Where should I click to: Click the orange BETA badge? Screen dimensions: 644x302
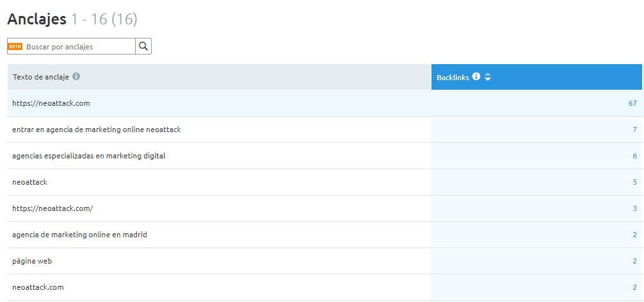[15, 46]
